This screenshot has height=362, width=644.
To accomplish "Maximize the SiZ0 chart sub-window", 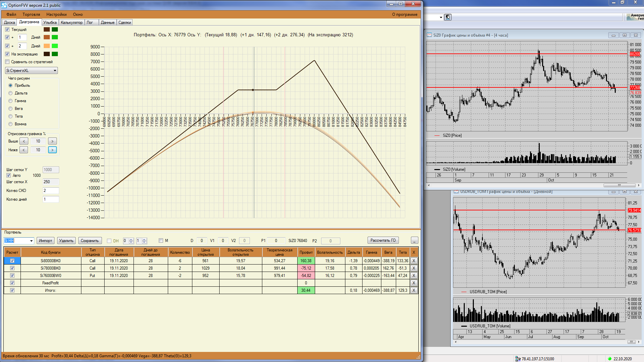I will click(x=624, y=35).
